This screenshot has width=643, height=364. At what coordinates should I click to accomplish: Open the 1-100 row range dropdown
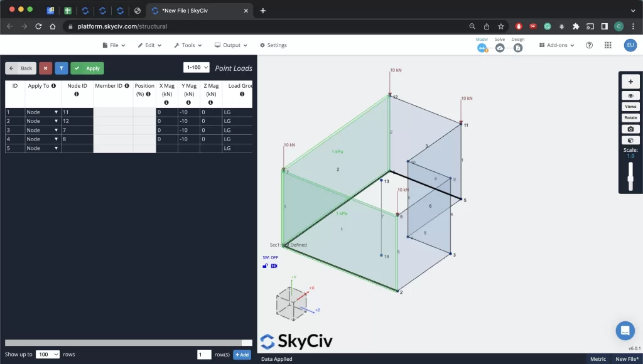pos(197,67)
